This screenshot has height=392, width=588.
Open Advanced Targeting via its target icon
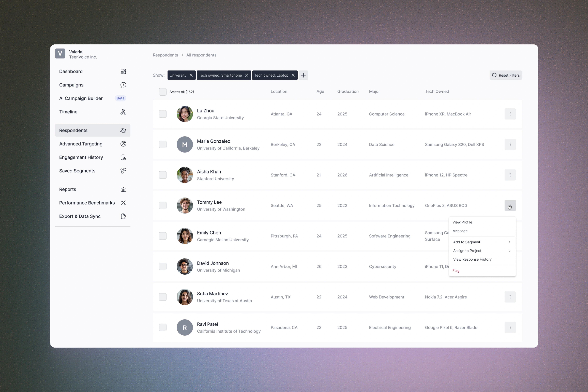coord(123,144)
